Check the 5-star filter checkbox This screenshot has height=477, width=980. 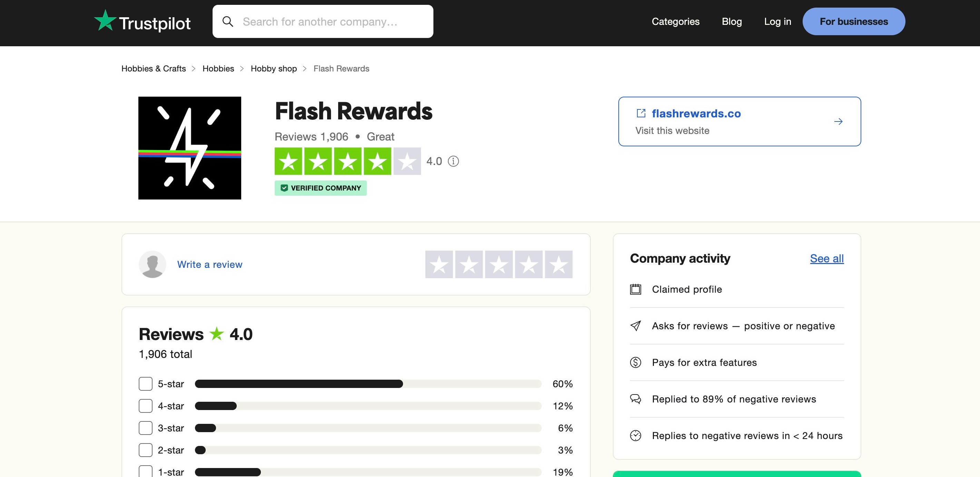pos(145,384)
